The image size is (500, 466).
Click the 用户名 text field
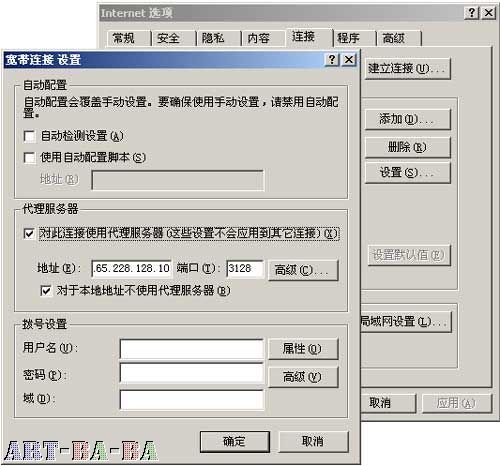(192, 349)
